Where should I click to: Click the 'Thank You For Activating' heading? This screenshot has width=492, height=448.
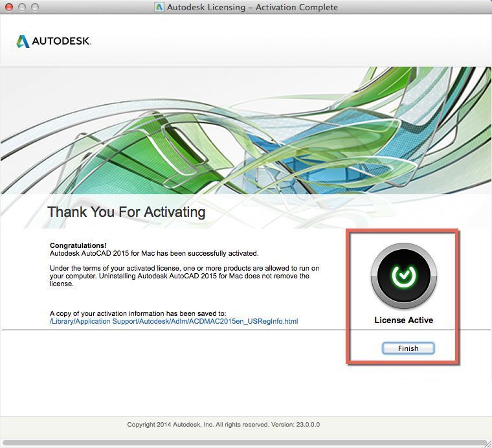click(x=126, y=212)
